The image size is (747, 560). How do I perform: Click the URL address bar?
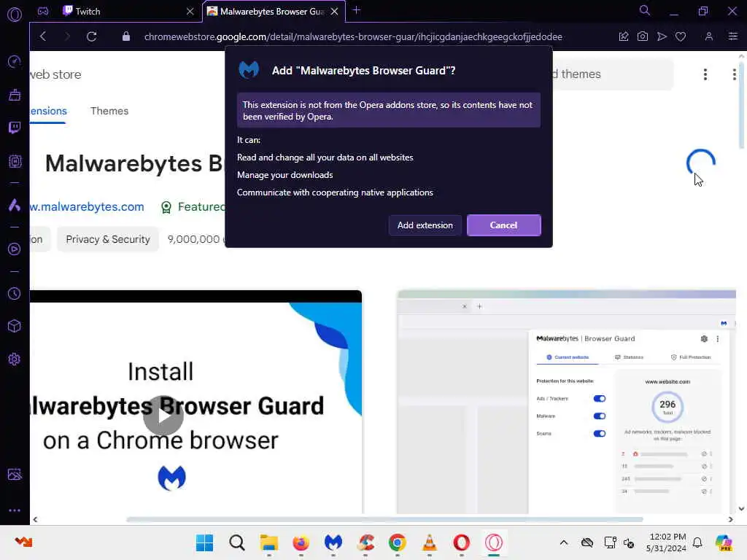353,36
